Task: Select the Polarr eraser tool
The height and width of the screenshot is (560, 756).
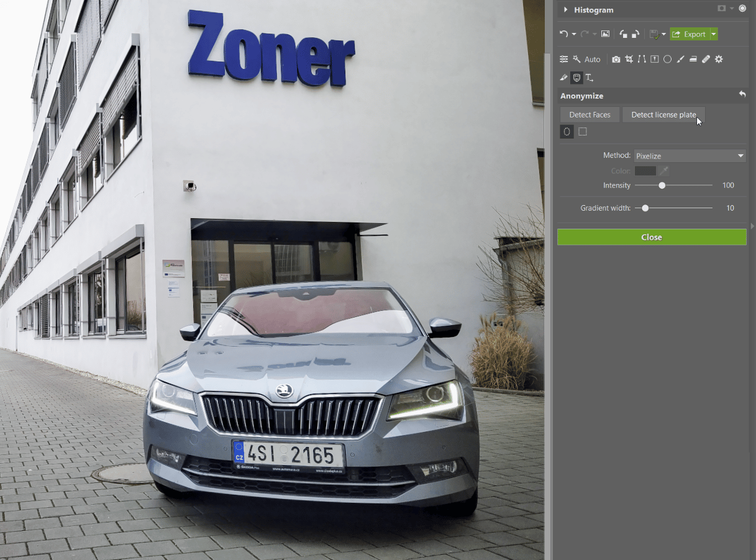Action: [563, 78]
